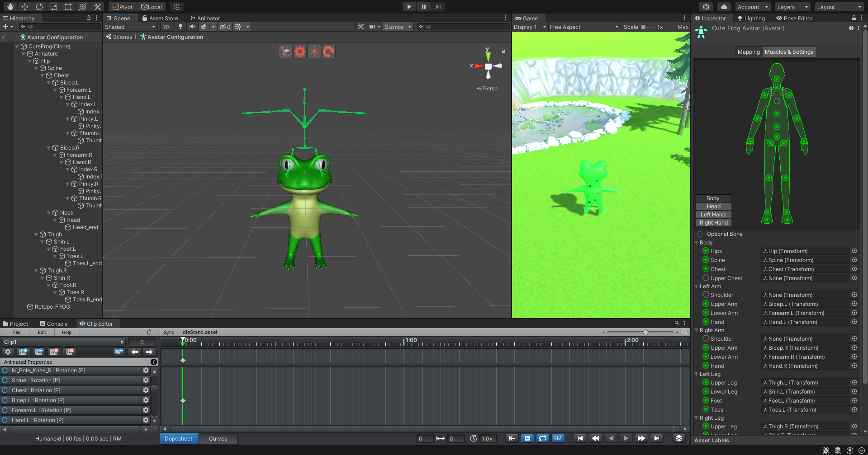Image resolution: width=868 pixels, height=455 pixels.
Task: Click the red circular-arrow scene overlay icon
Action: pos(329,52)
